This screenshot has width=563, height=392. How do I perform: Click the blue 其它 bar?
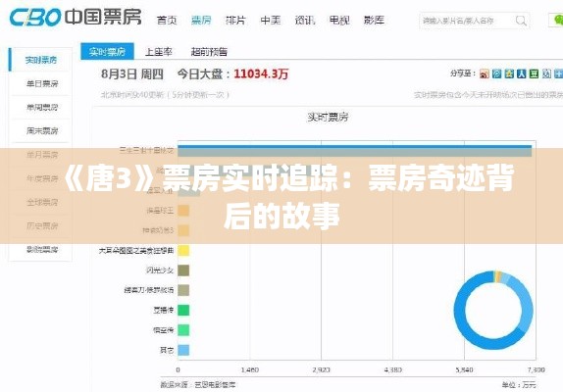(183, 350)
